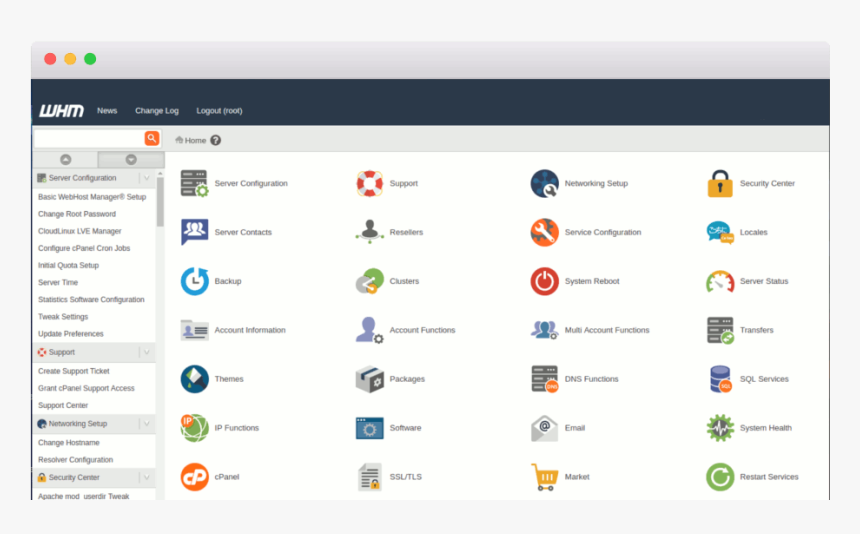
Task: Open the IP Functions globe icon
Action: pos(194,428)
